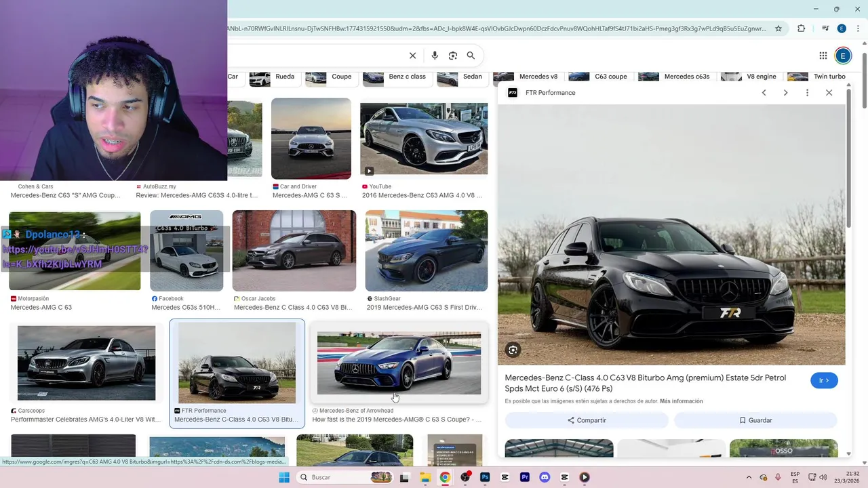Open Google Lens image search icon
This screenshot has height=488, width=868.
click(453, 56)
